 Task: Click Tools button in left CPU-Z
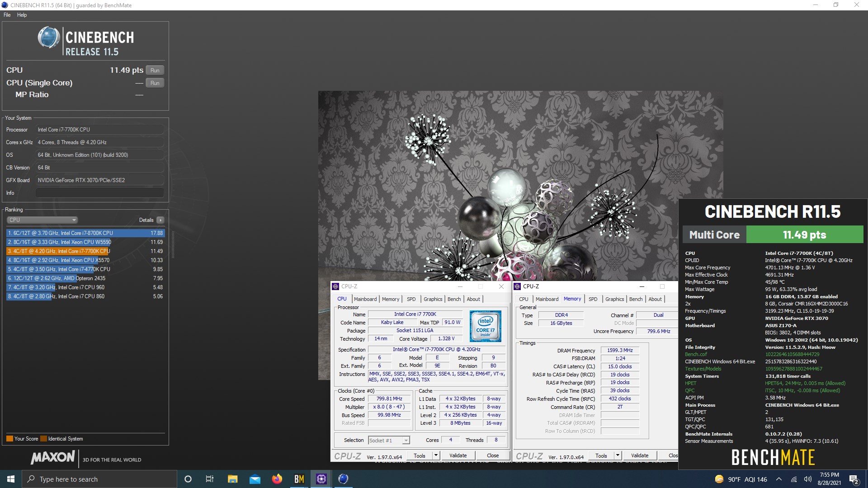[x=420, y=455]
